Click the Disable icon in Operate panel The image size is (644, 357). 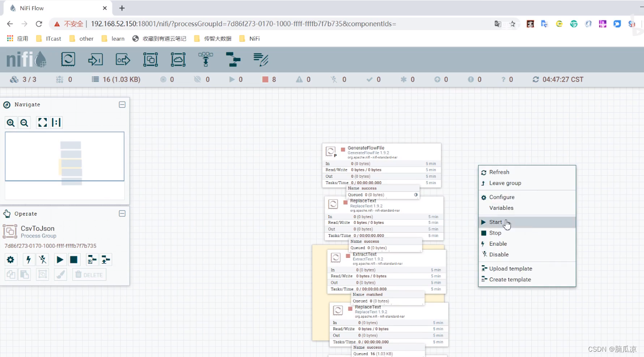pos(42,260)
